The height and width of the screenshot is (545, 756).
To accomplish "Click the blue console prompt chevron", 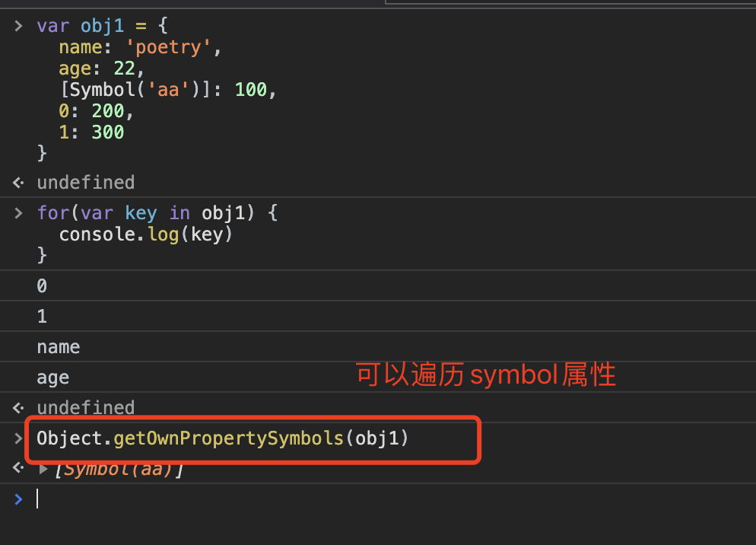I will (x=18, y=499).
